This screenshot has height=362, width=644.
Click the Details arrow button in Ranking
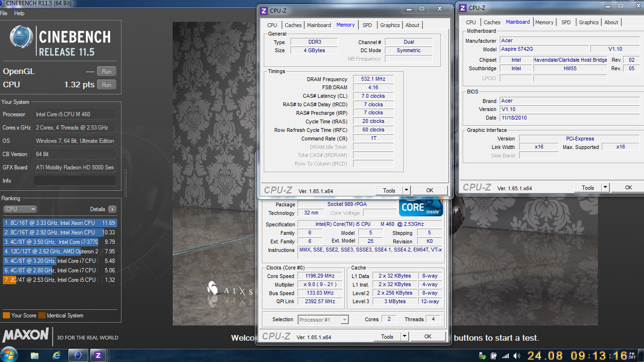point(112,209)
